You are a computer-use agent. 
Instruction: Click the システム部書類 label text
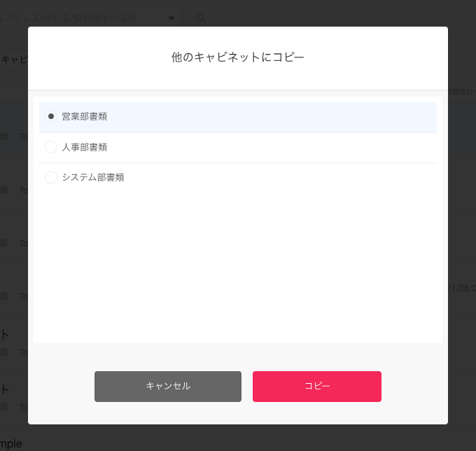[93, 177]
